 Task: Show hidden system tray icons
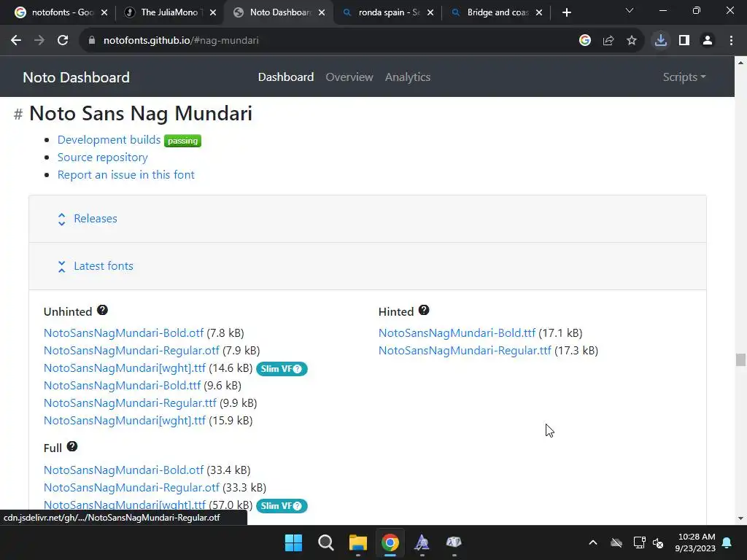[593, 542]
